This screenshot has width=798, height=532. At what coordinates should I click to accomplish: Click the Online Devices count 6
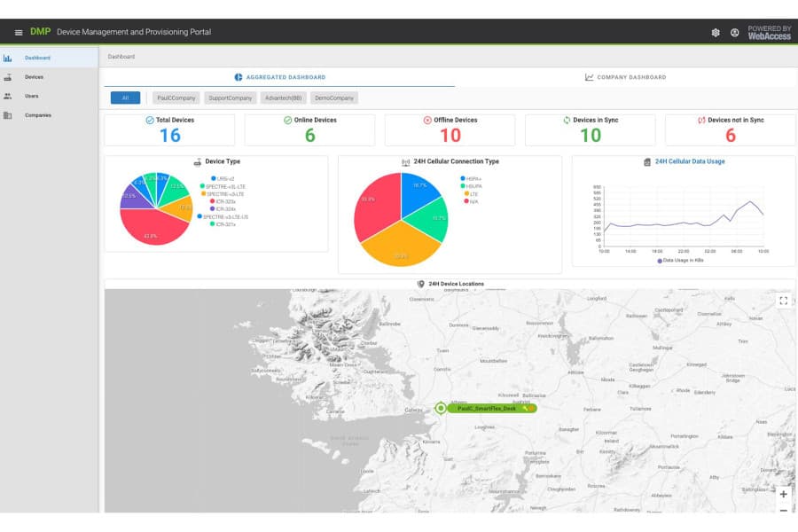pyautogui.click(x=310, y=136)
